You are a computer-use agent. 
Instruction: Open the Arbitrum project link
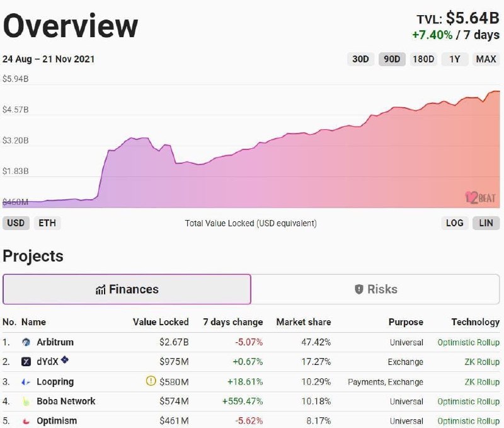point(55,342)
